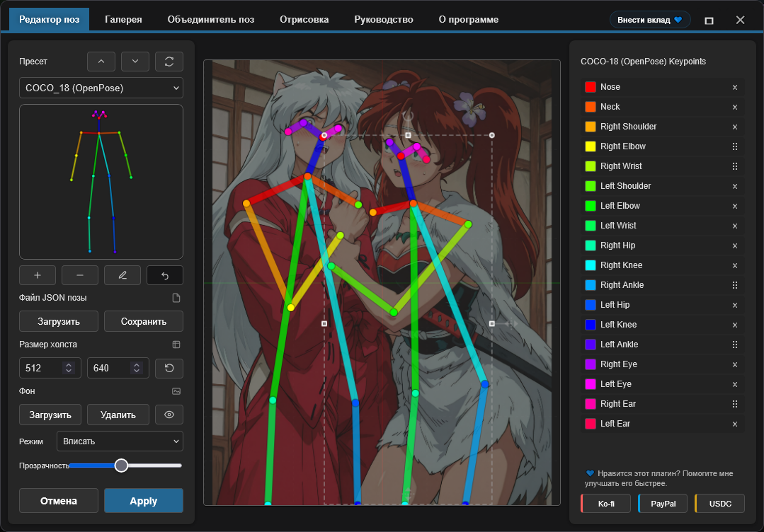The image size is (764, 532).
Task: Click Сохранить to save pose JSON
Action: coord(144,321)
